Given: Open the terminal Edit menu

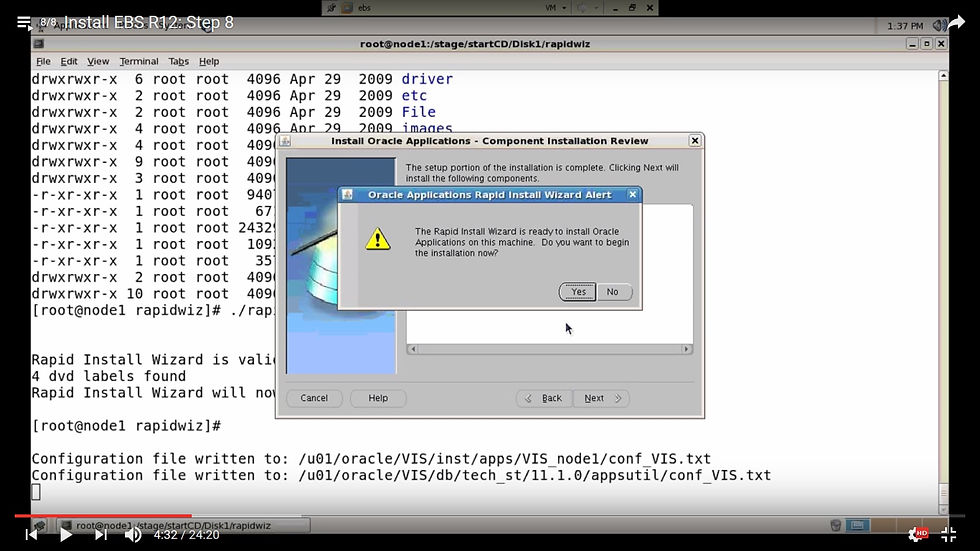Looking at the screenshot, I should coord(69,61).
